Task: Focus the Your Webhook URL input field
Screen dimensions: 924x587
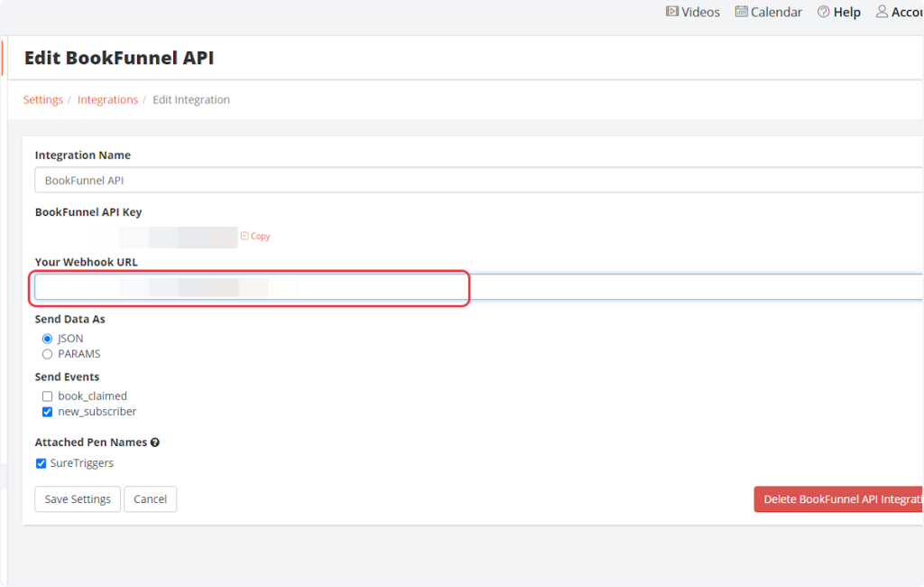Action: (478, 287)
